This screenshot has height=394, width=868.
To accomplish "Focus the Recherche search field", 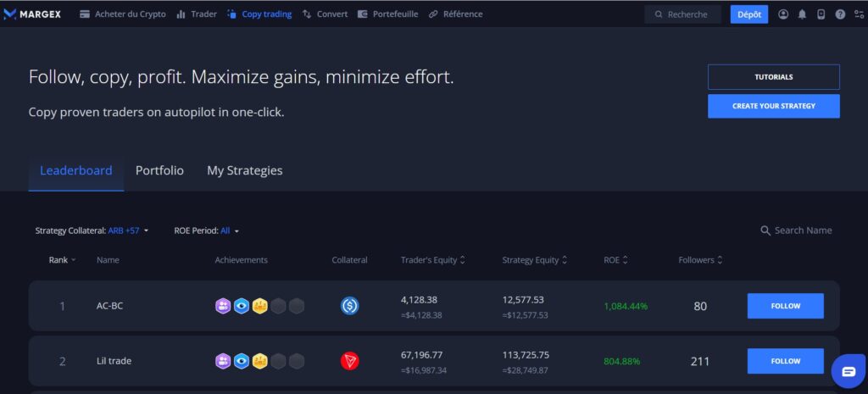I will click(x=682, y=14).
